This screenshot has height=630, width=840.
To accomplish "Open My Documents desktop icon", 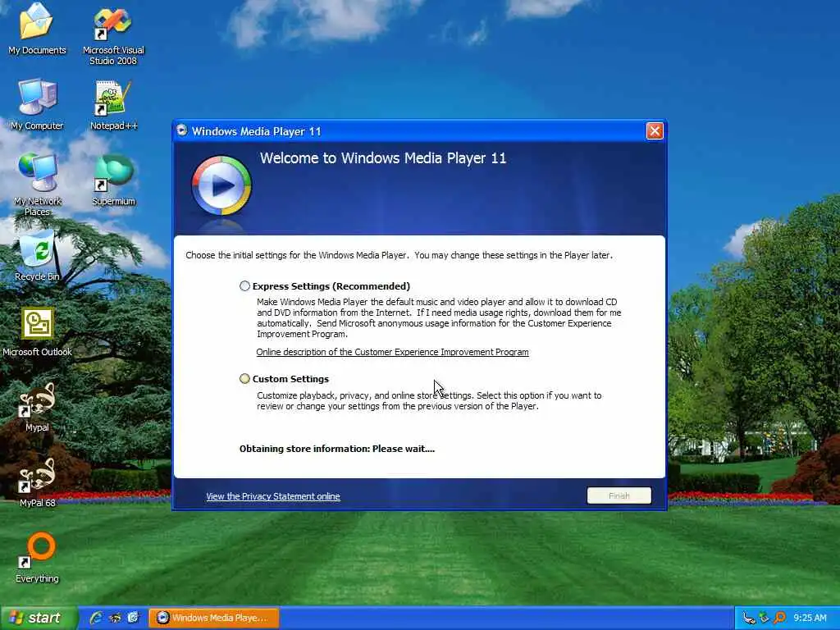I will 37,30.
